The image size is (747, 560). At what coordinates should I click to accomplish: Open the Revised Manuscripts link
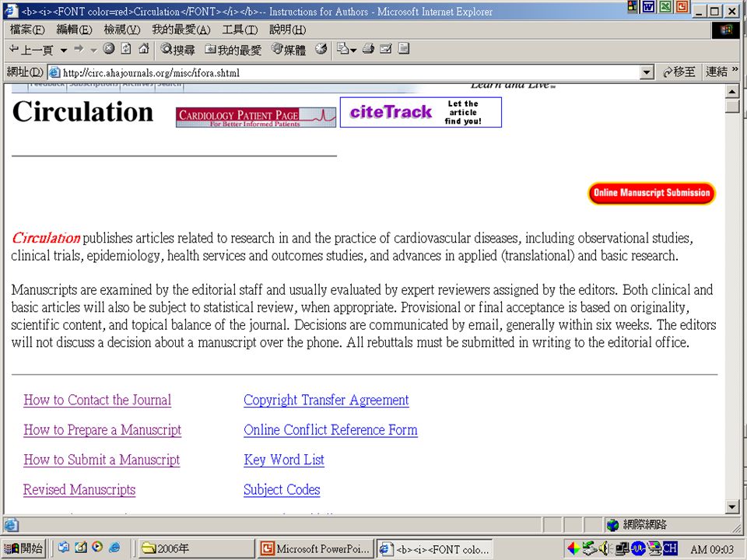[79, 490]
